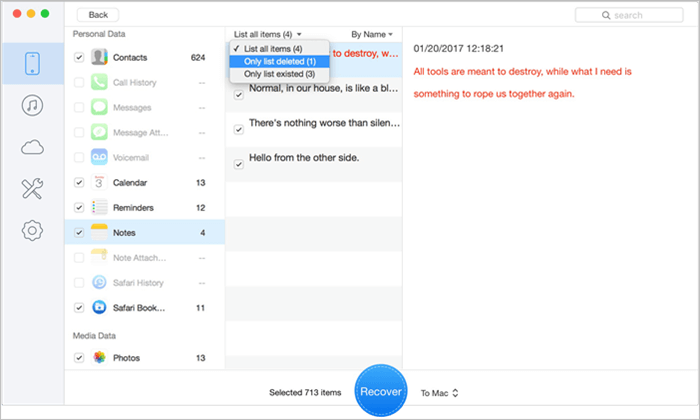Select the red deleted 'to destroy, w…' note
The width and height of the screenshot is (700, 420).
point(365,53)
